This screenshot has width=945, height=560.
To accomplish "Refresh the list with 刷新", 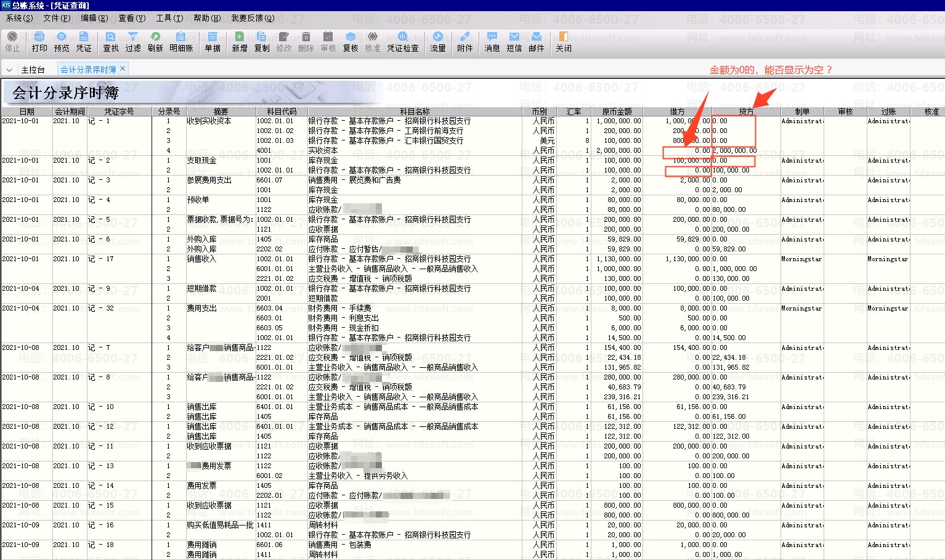I will (x=155, y=41).
